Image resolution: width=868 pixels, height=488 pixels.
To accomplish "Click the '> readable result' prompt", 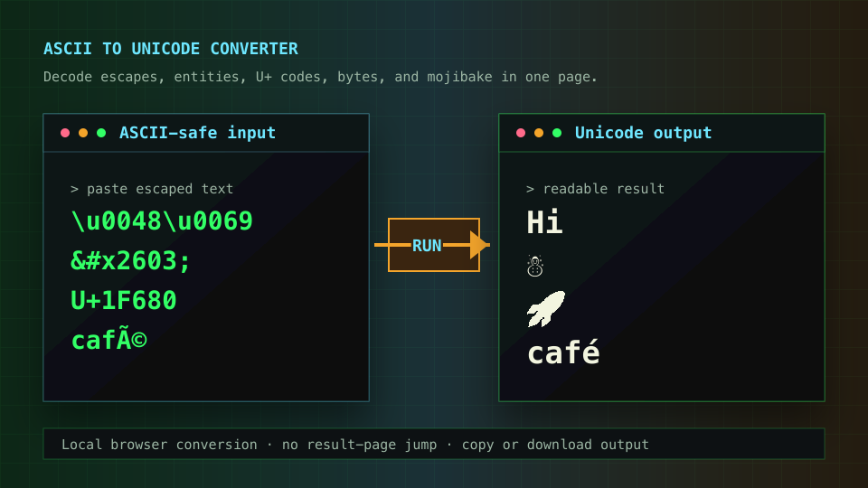I will click(595, 189).
